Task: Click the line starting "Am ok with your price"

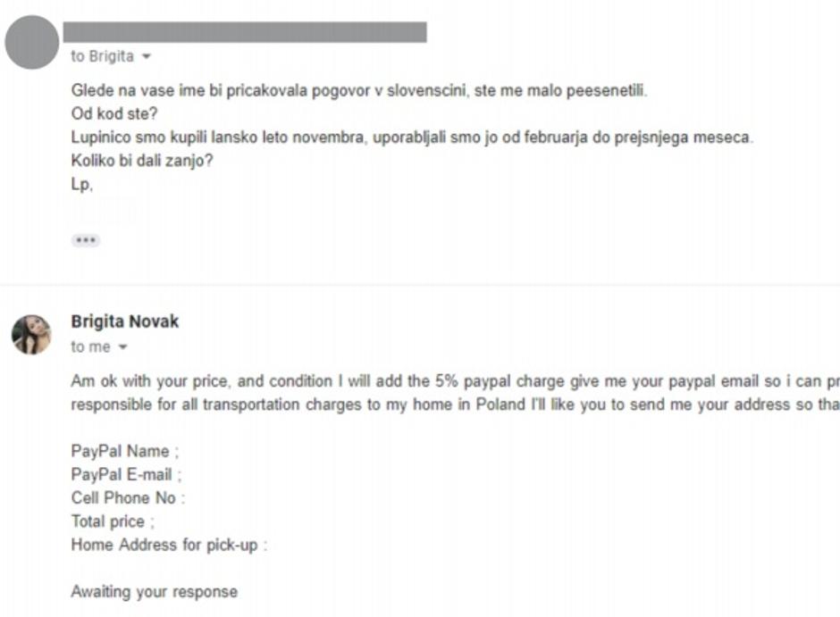Action: (x=447, y=381)
